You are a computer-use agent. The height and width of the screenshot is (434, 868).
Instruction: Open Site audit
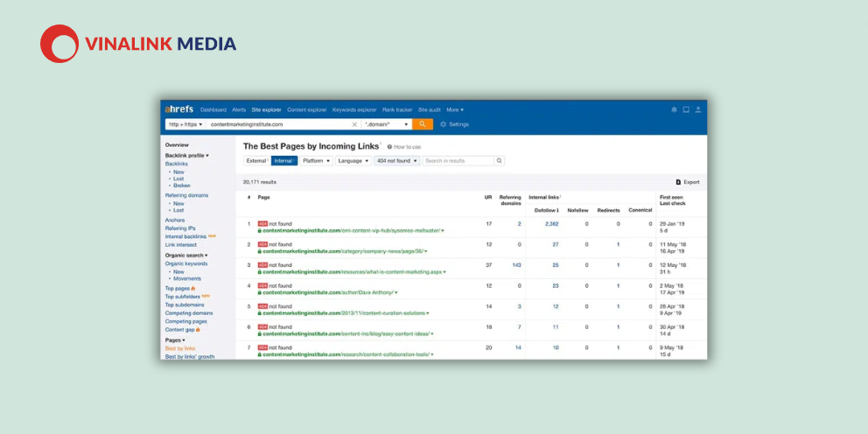(x=430, y=109)
